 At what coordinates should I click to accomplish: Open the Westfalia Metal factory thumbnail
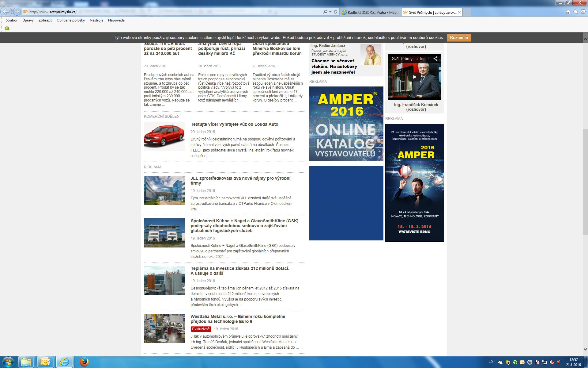click(x=164, y=328)
